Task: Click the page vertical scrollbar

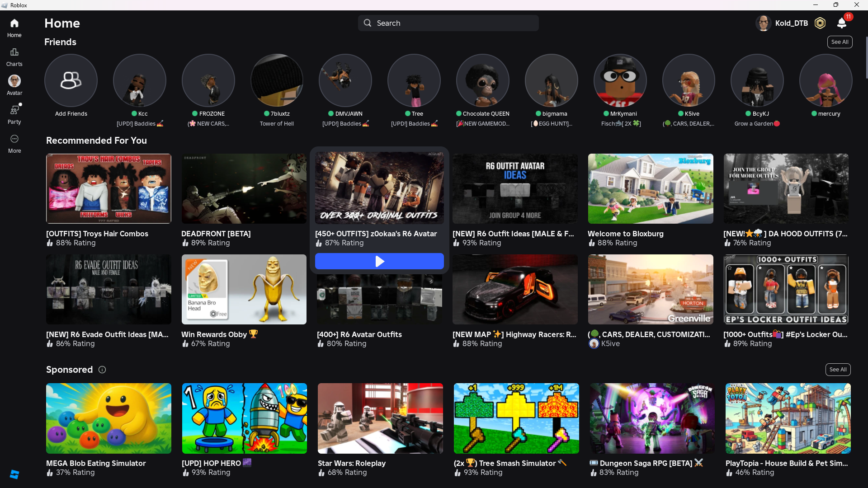Action: coord(866,57)
